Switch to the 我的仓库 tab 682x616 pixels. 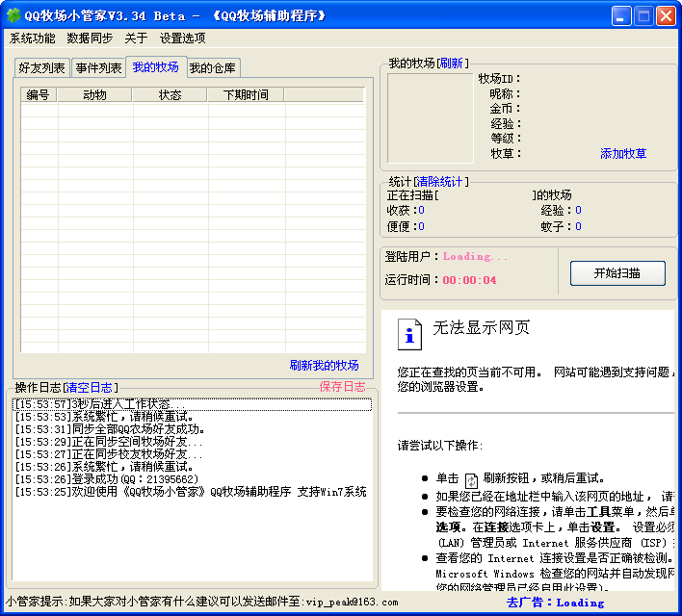212,68
